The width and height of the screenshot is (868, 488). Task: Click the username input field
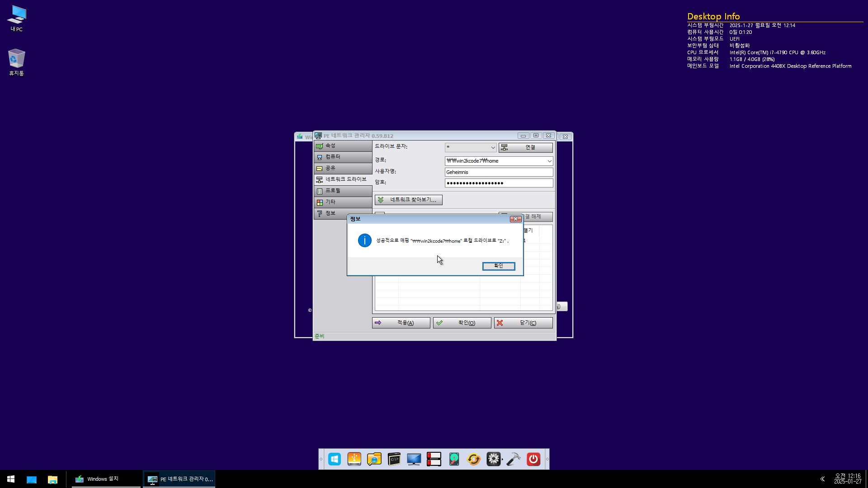pyautogui.click(x=498, y=172)
